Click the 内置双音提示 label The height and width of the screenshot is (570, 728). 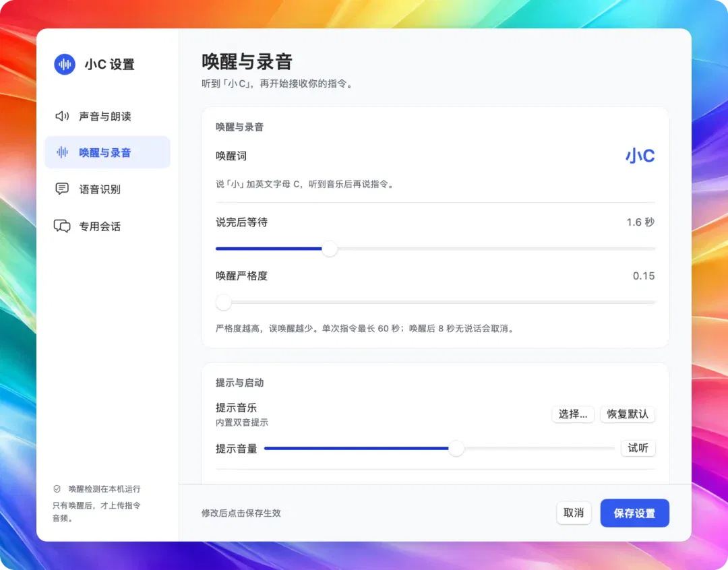pyautogui.click(x=242, y=423)
